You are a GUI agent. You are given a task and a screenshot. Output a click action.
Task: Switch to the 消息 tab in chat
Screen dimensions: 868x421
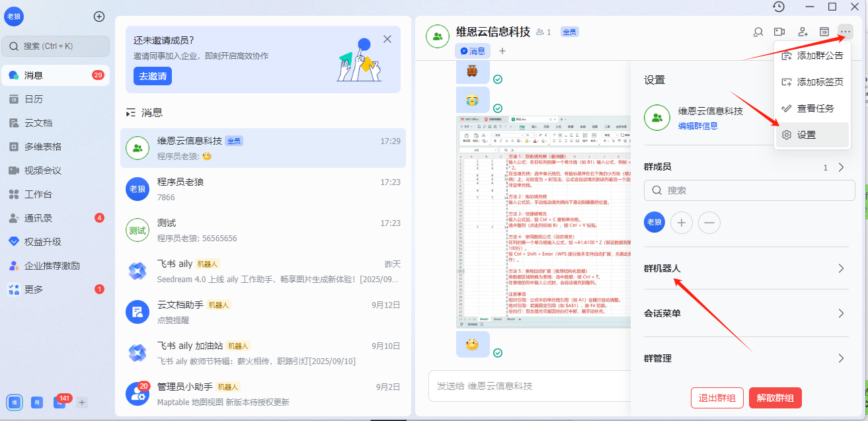(473, 51)
